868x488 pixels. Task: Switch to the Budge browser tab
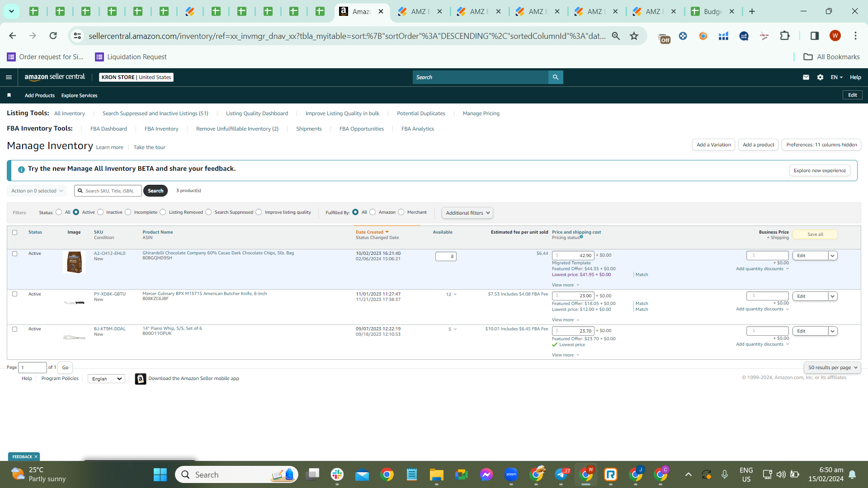(x=713, y=11)
